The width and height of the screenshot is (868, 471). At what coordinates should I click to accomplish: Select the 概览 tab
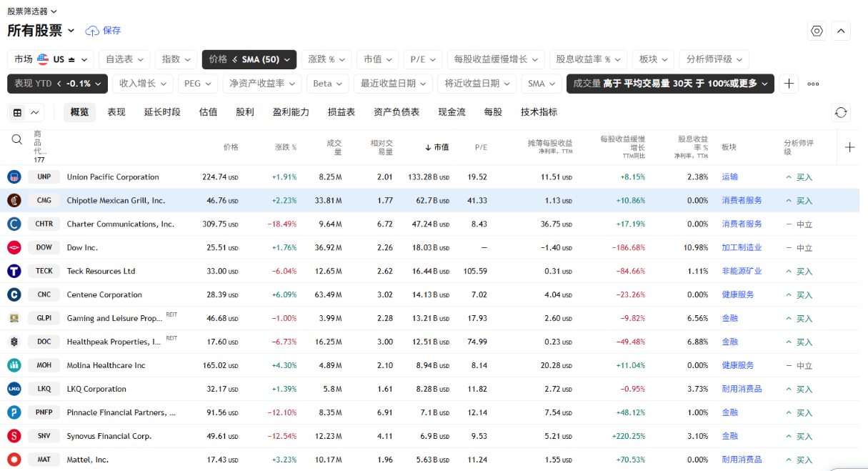(79, 112)
